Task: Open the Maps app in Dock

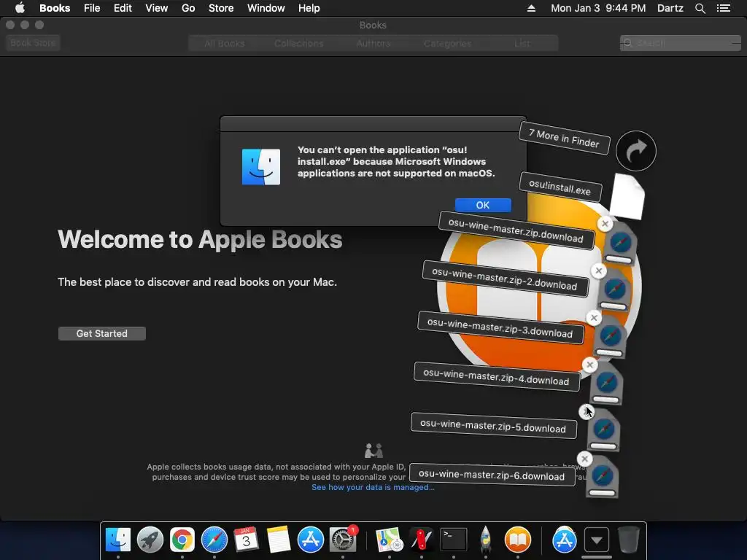Action: click(390, 540)
